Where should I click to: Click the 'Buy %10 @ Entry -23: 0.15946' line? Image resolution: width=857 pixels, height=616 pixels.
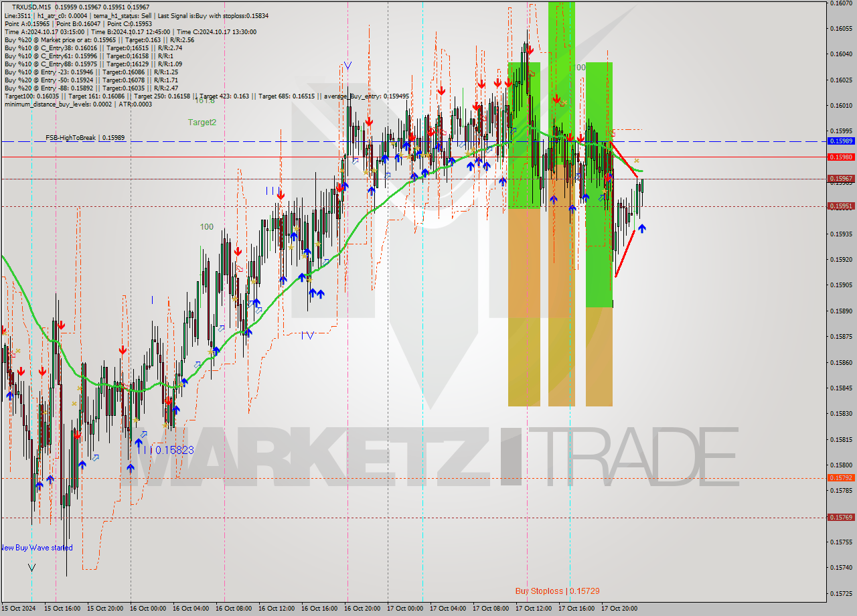tap(91, 72)
